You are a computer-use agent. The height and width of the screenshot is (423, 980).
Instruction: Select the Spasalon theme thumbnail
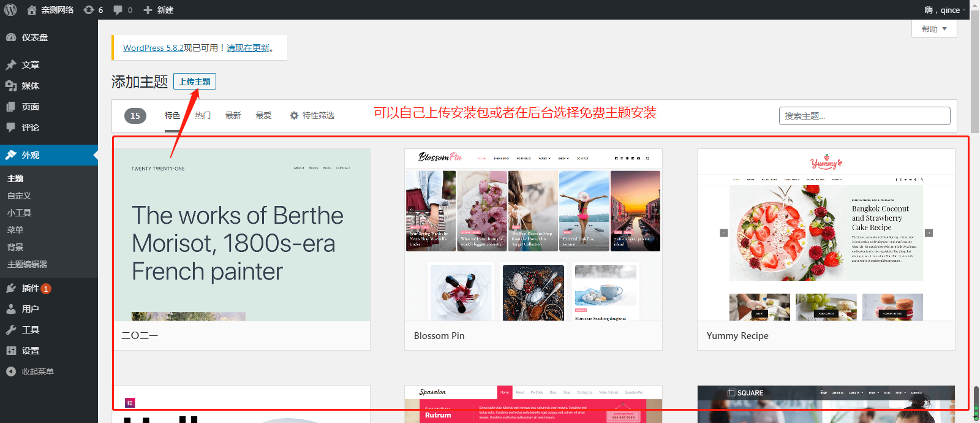(533, 404)
